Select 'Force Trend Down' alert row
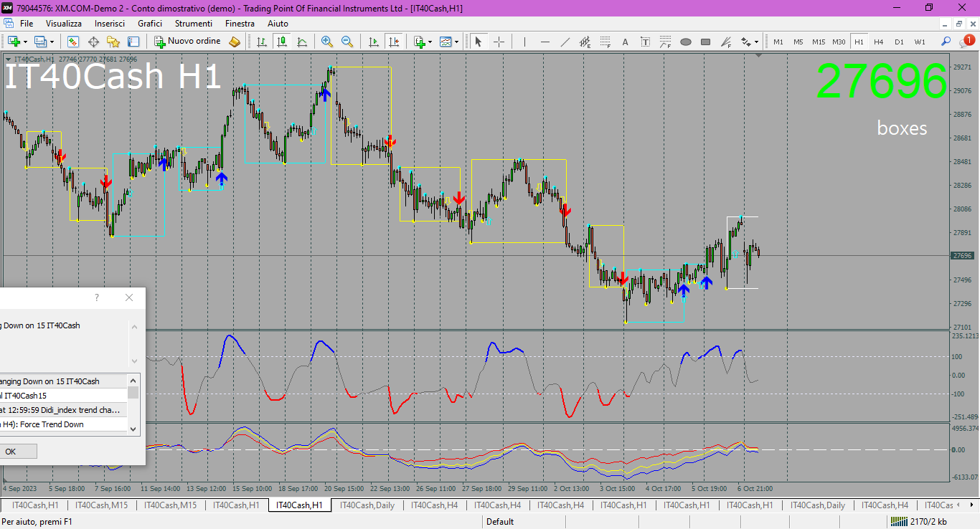Image resolution: width=980 pixels, height=529 pixels. pos(63,424)
